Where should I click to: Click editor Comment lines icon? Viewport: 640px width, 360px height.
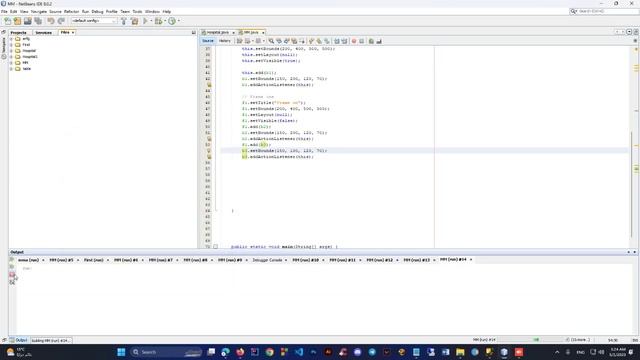[x=371, y=41]
